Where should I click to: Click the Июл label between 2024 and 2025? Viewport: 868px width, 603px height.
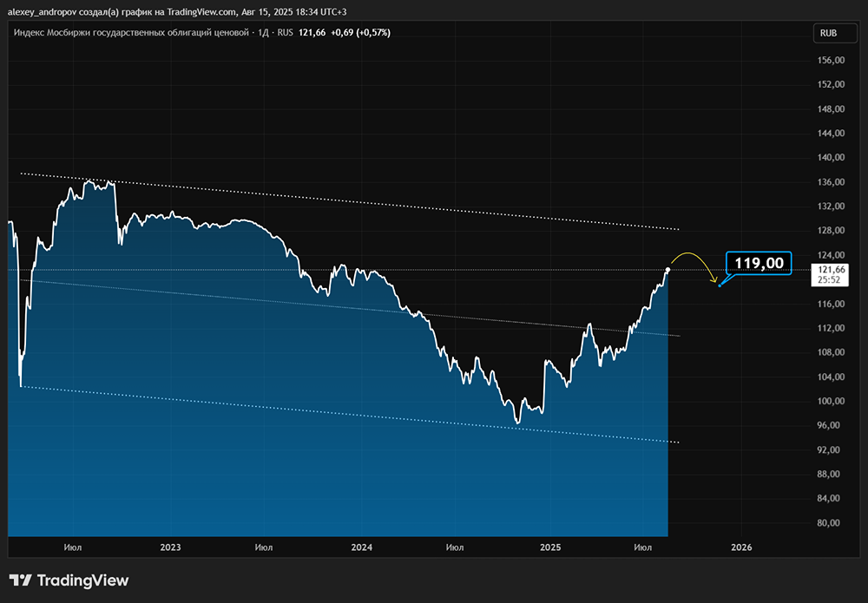tap(455, 547)
